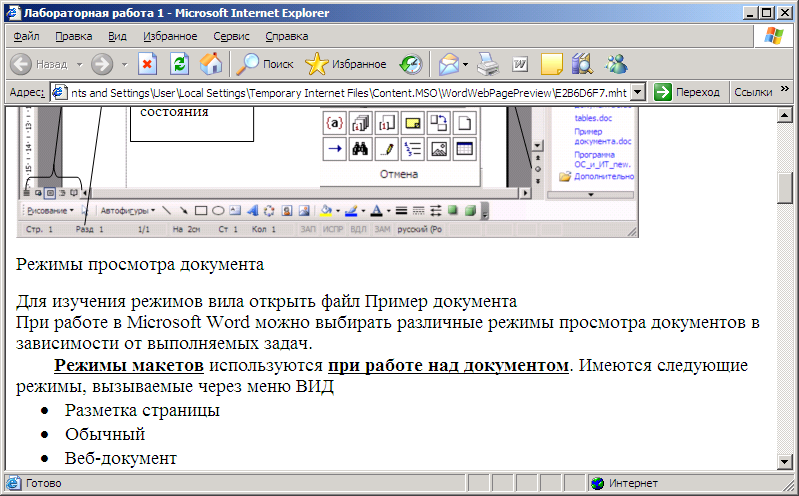Open the Правка menu
Screen dimensions: 799x496
(x=74, y=36)
